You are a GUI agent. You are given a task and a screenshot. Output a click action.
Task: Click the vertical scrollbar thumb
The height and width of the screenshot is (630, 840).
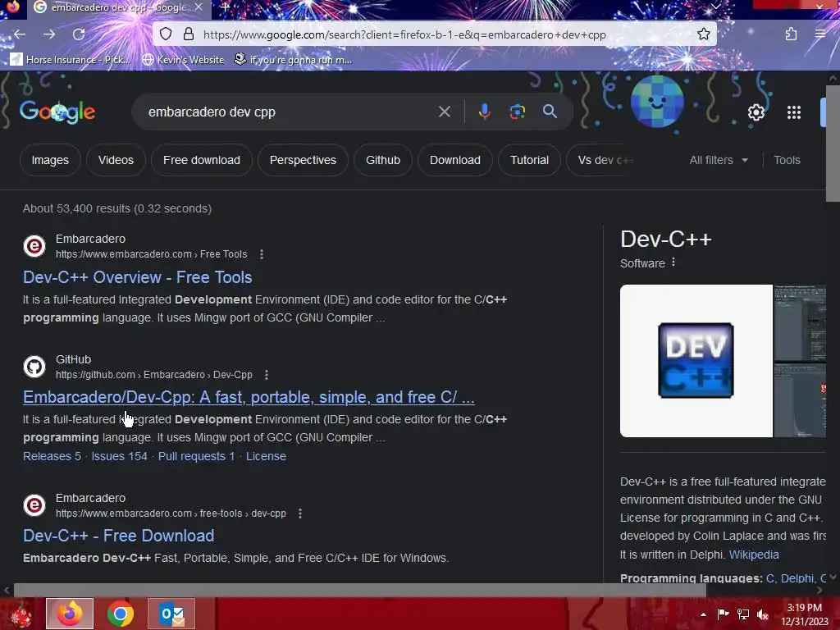pos(833,143)
